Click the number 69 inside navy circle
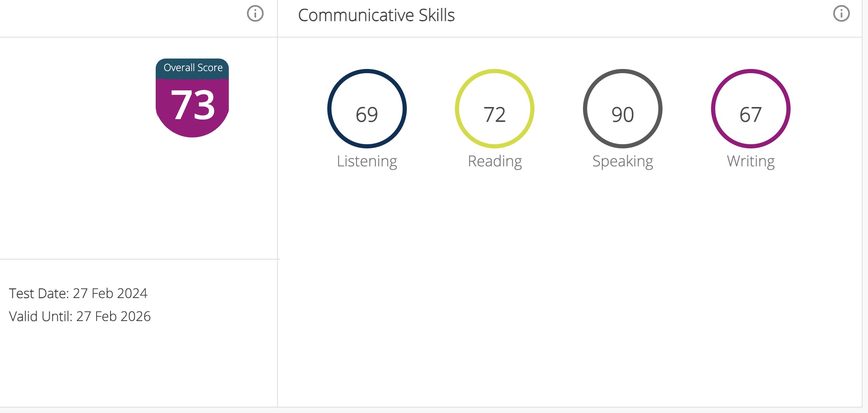This screenshot has width=868, height=413. pyautogui.click(x=367, y=115)
